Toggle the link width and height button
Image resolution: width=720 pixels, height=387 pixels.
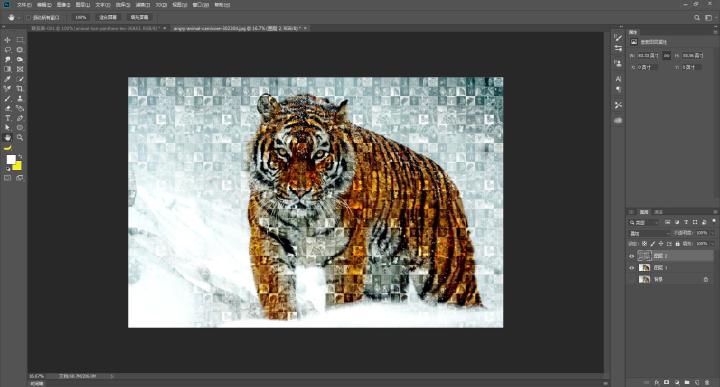[x=666, y=56]
